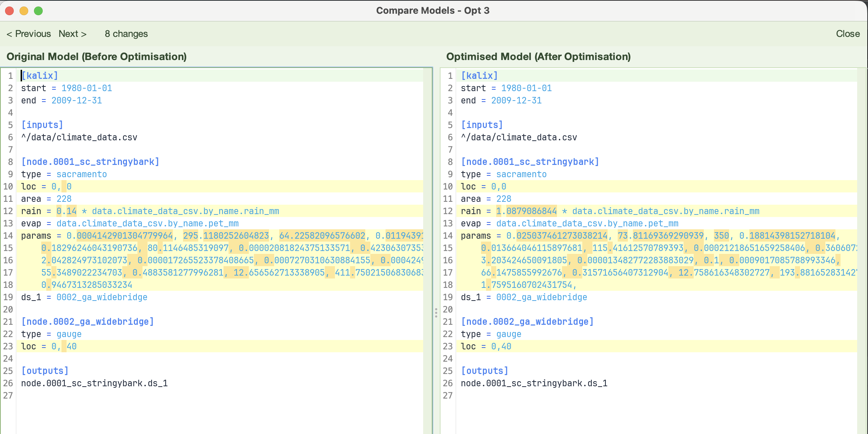The width and height of the screenshot is (868, 434).
Task: Click the rain multiplier 1.0879086844 in optimised model
Action: coord(526,211)
